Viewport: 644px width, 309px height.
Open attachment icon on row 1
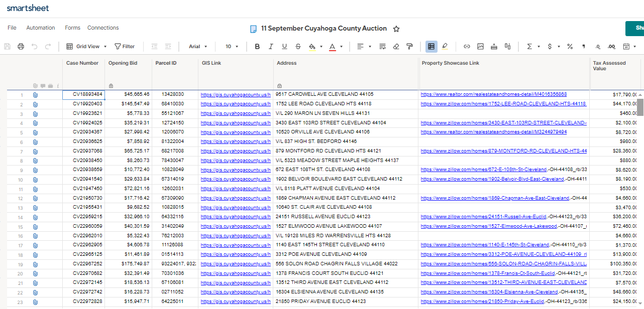pos(35,95)
